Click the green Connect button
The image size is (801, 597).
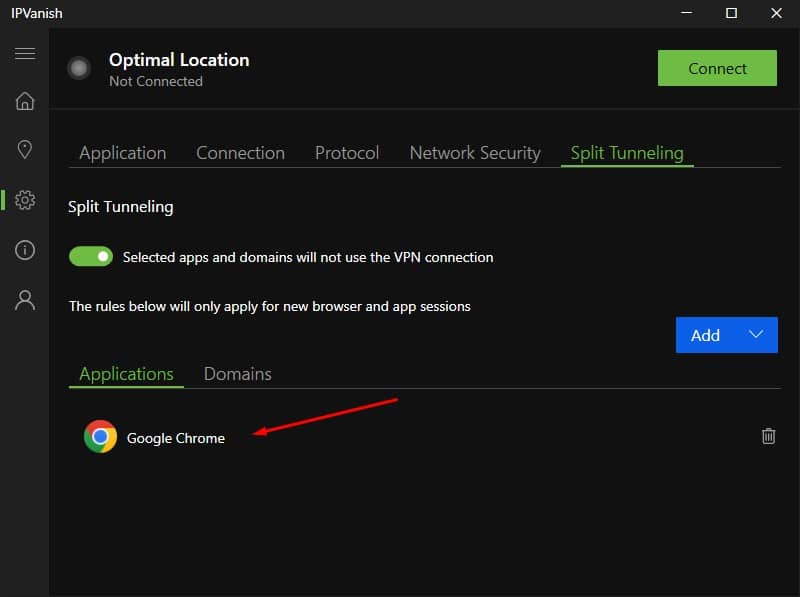[x=717, y=68]
